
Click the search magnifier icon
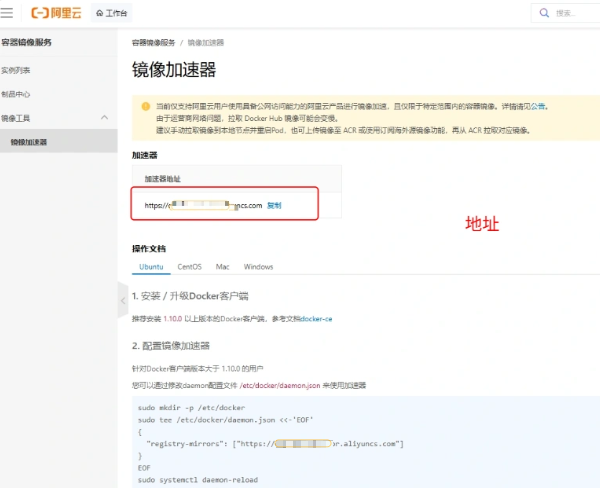[x=544, y=13]
